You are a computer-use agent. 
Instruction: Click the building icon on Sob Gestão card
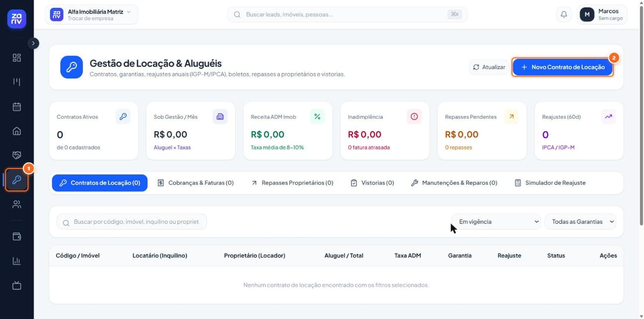point(220,117)
